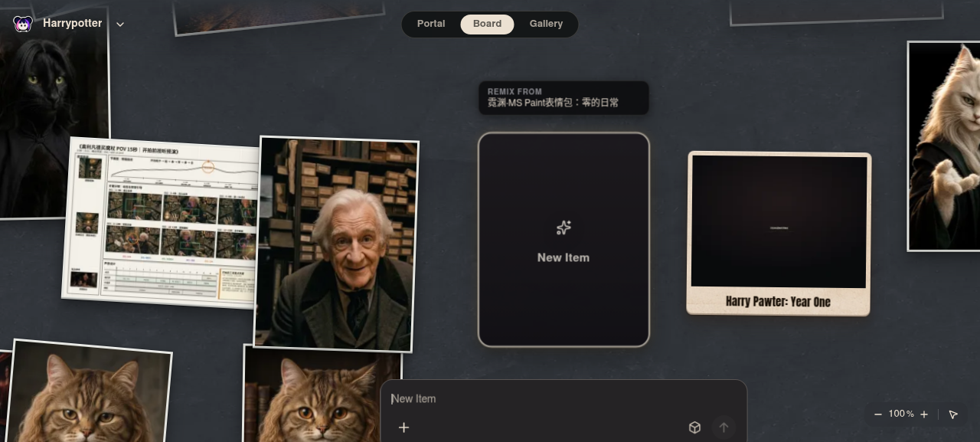
Task: Click the New Item sparkle icon
Action: [563, 228]
